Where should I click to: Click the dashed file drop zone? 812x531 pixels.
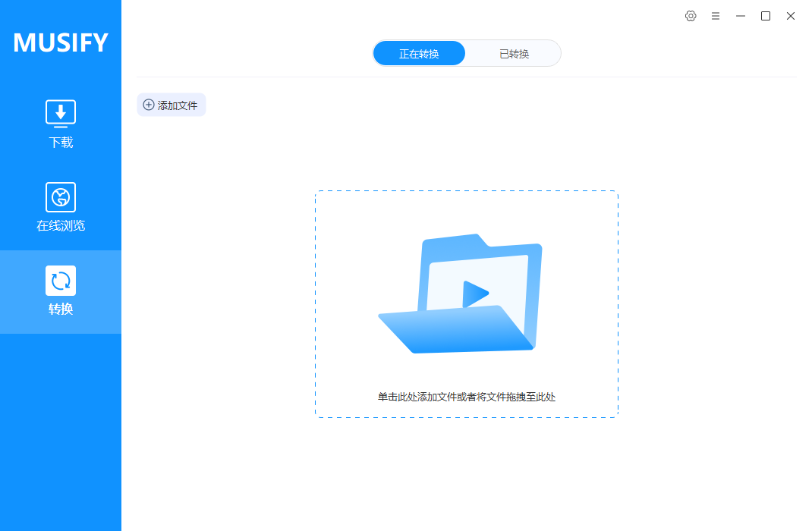pyautogui.click(x=466, y=303)
